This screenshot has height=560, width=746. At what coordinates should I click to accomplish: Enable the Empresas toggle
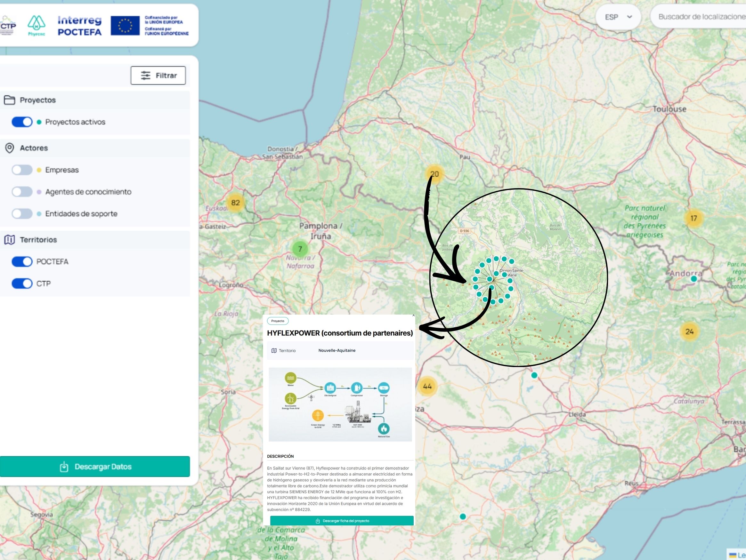[x=22, y=170]
